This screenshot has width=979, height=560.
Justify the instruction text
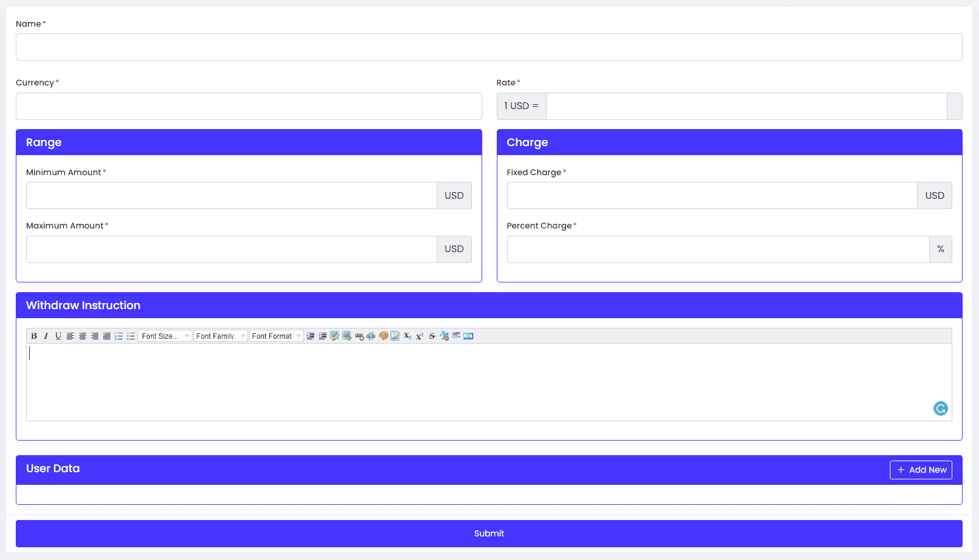(x=107, y=336)
